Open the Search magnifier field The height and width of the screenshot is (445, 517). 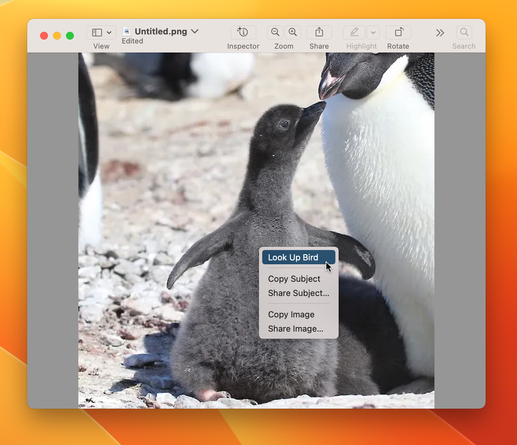(x=464, y=32)
